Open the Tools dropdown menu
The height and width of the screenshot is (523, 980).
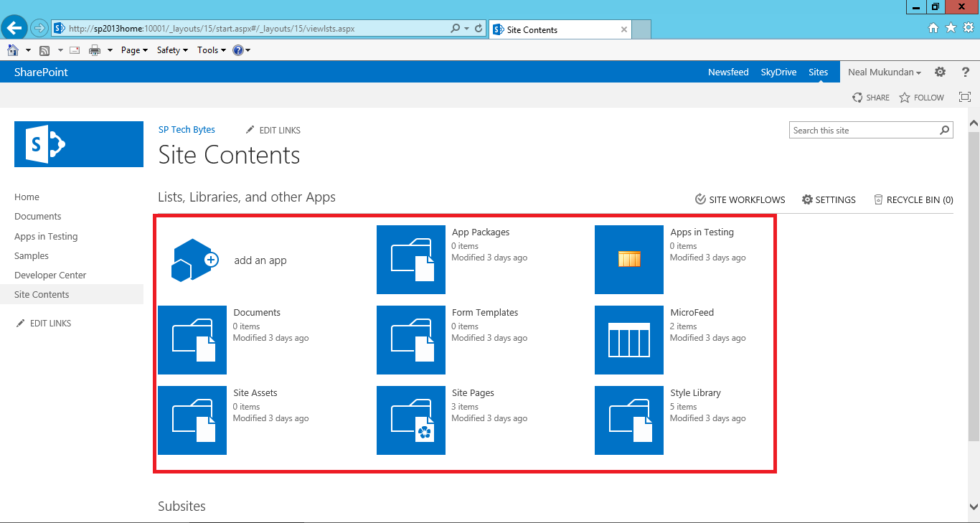click(212, 50)
